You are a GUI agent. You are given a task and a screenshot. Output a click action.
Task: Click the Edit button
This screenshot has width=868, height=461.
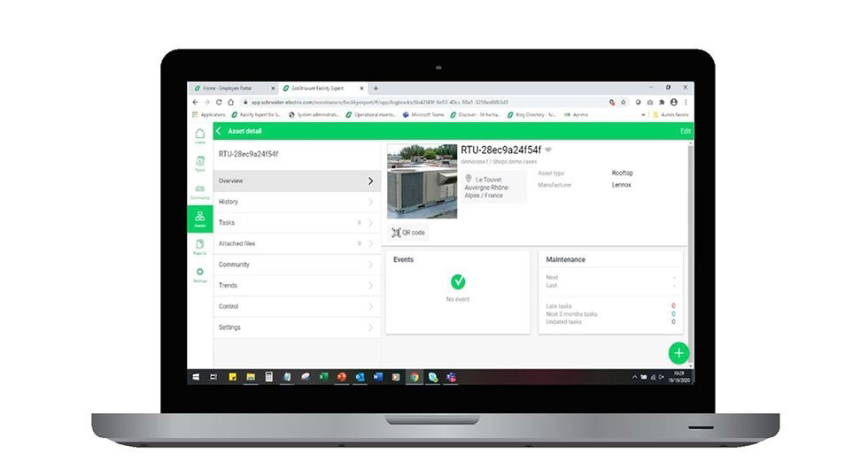point(685,131)
